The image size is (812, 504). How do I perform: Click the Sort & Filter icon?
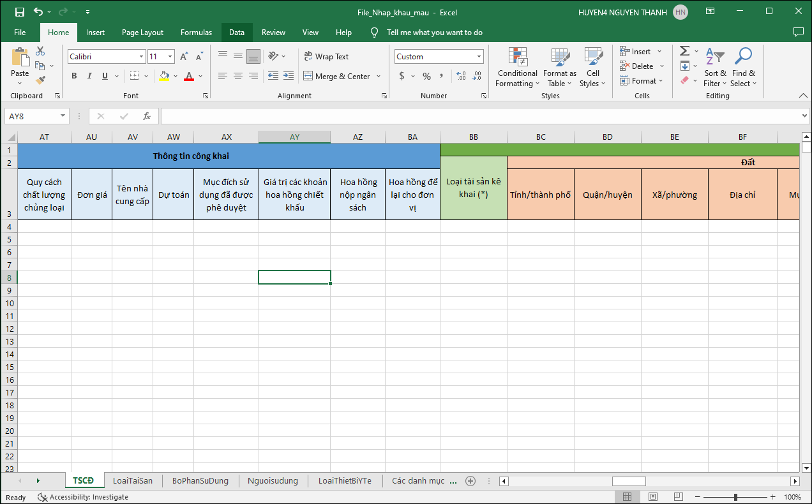(715, 68)
